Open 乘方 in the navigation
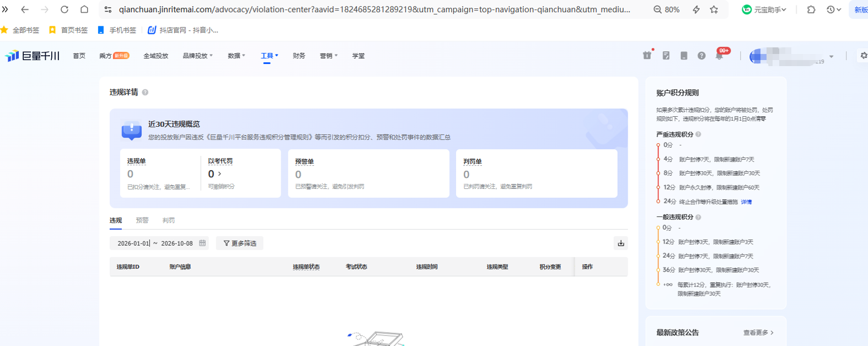Image resolution: width=868 pixels, height=346 pixels. (114, 56)
